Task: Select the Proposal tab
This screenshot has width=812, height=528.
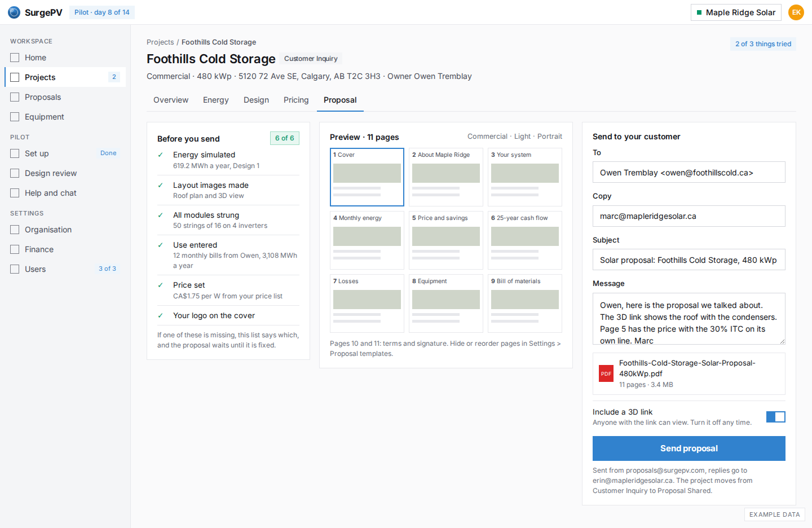Action: 340,100
